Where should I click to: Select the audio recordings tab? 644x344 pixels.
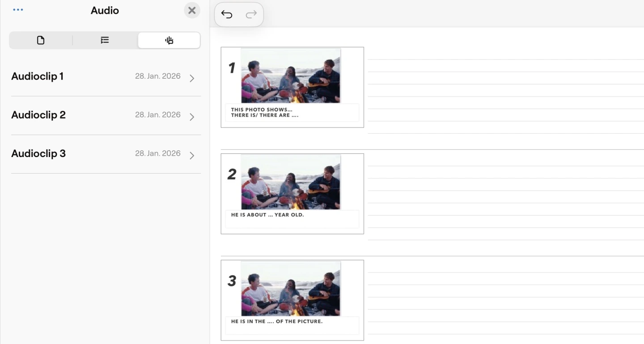169,40
